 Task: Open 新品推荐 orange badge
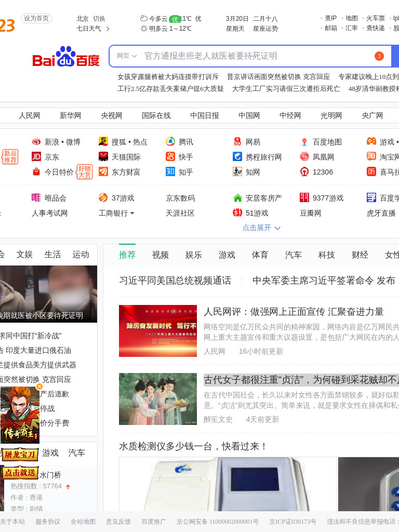pyautogui.click(x=10, y=157)
